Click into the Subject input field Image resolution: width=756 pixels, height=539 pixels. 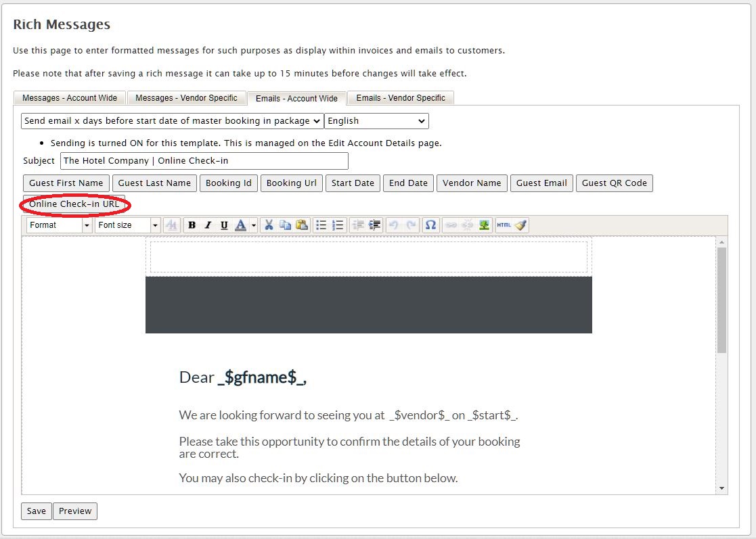tap(204, 161)
